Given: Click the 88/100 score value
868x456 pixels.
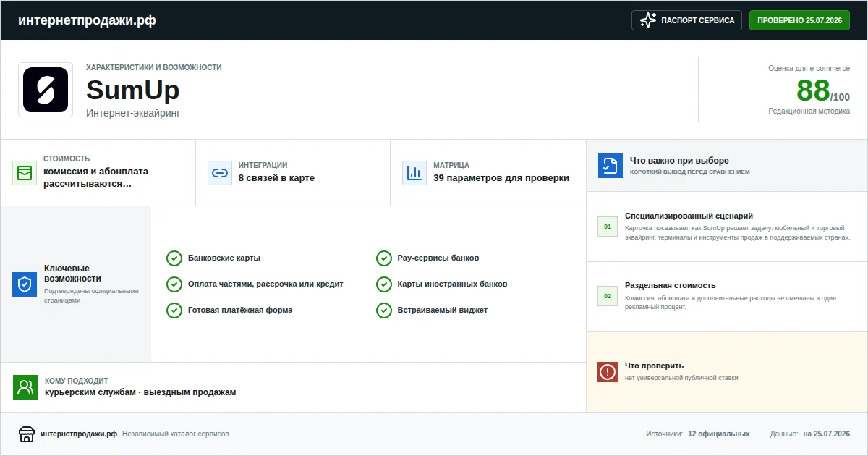Looking at the screenshot, I should (823, 91).
